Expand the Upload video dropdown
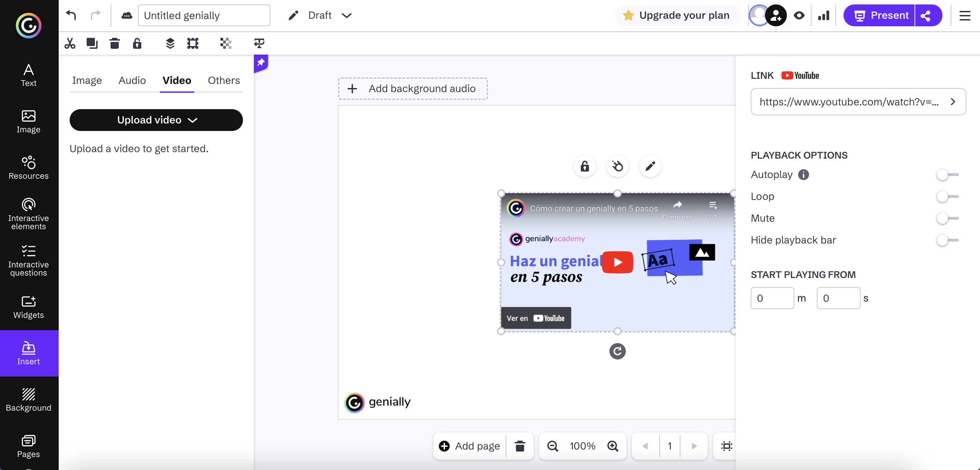This screenshot has height=470, width=980. 156,120
